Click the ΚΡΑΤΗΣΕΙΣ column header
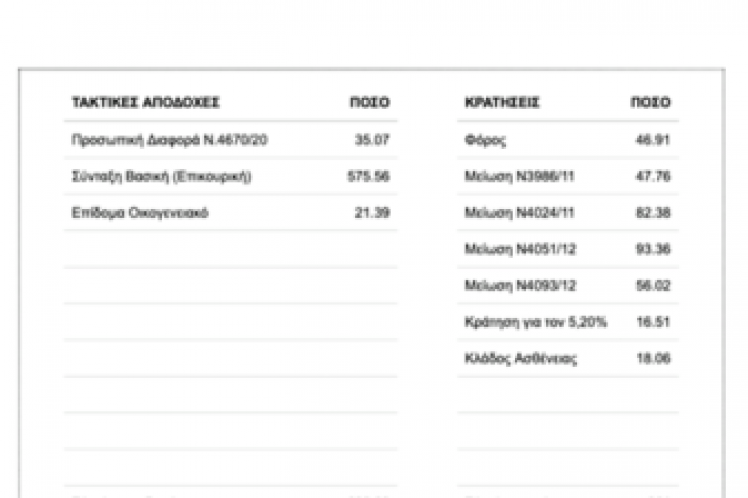This screenshot has width=748, height=498. (502, 103)
